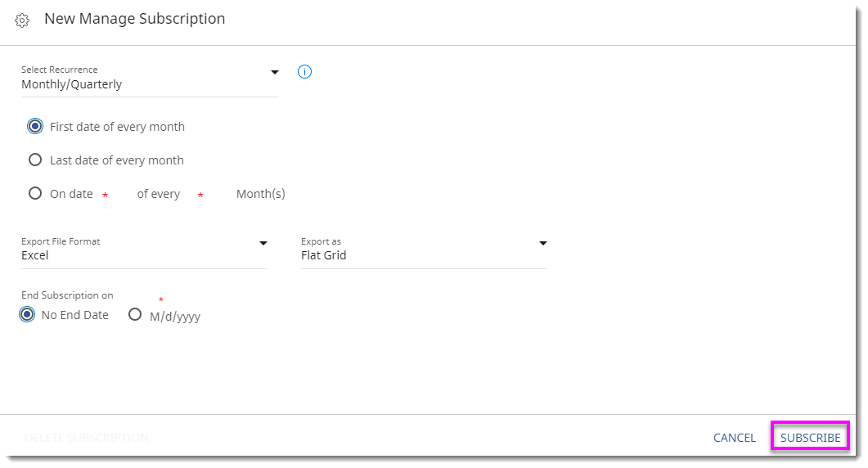Viewport: 868px width, 468px height.
Task: Click the Monthly/Quarterly recurrence value
Action: tap(72, 84)
